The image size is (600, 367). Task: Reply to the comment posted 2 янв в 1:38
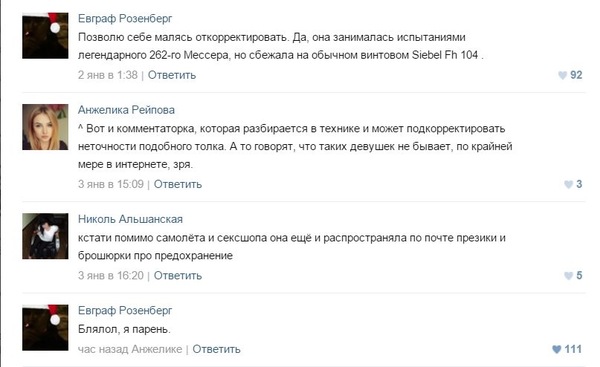[x=172, y=75]
